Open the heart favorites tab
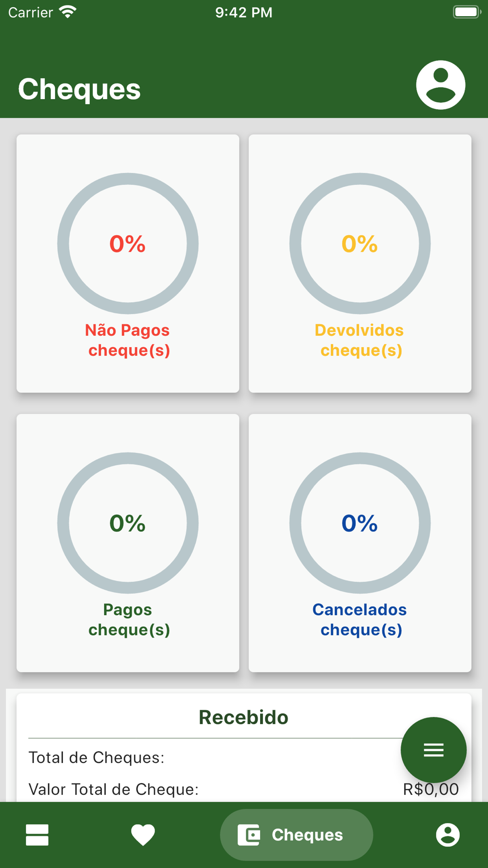The height and width of the screenshot is (868, 488). (x=143, y=835)
